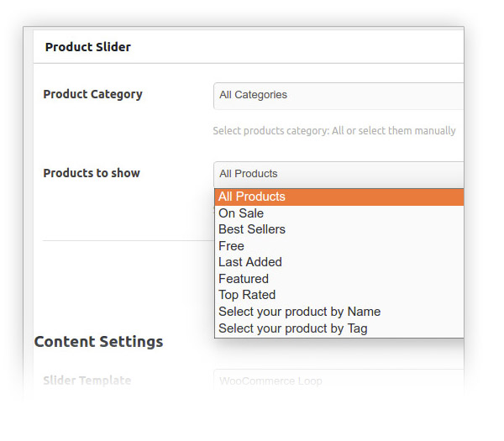Choose the Last Added option
This screenshot has width=504, height=441.
pyautogui.click(x=250, y=262)
